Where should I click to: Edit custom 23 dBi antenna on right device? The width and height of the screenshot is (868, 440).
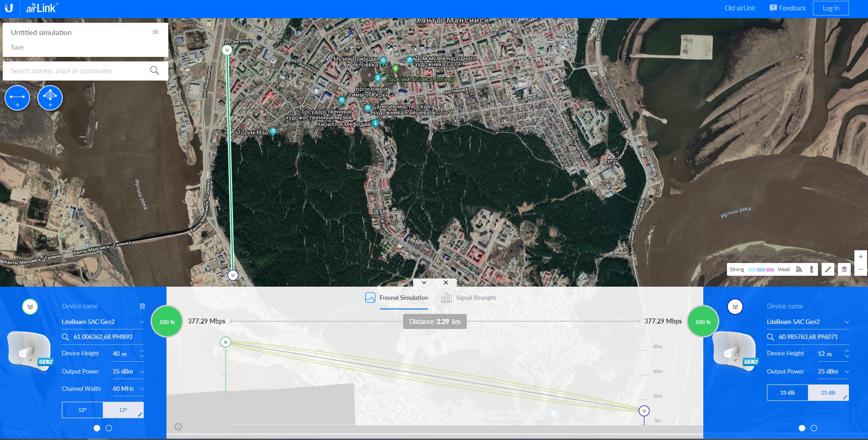click(845, 397)
